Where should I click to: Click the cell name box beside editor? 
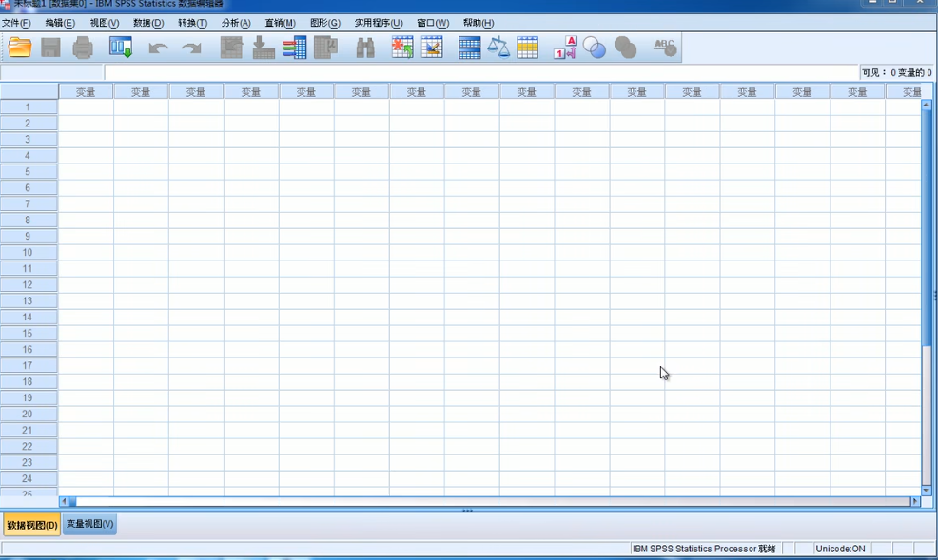click(x=52, y=73)
